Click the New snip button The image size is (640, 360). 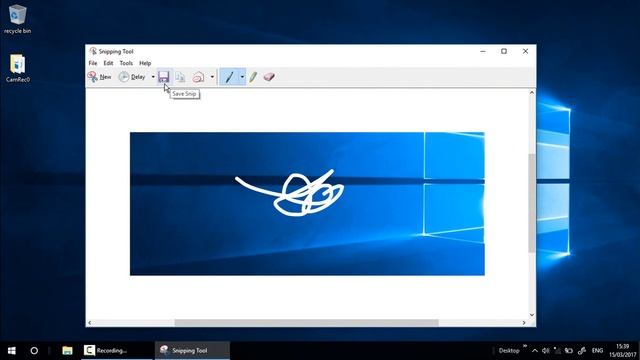(x=99, y=77)
